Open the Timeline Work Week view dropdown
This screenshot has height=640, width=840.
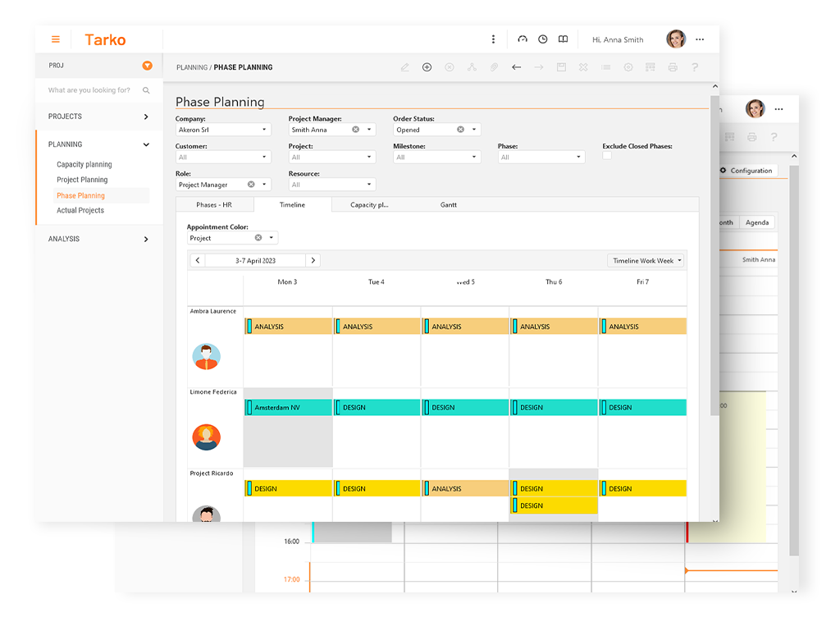click(x=646, y=260)
